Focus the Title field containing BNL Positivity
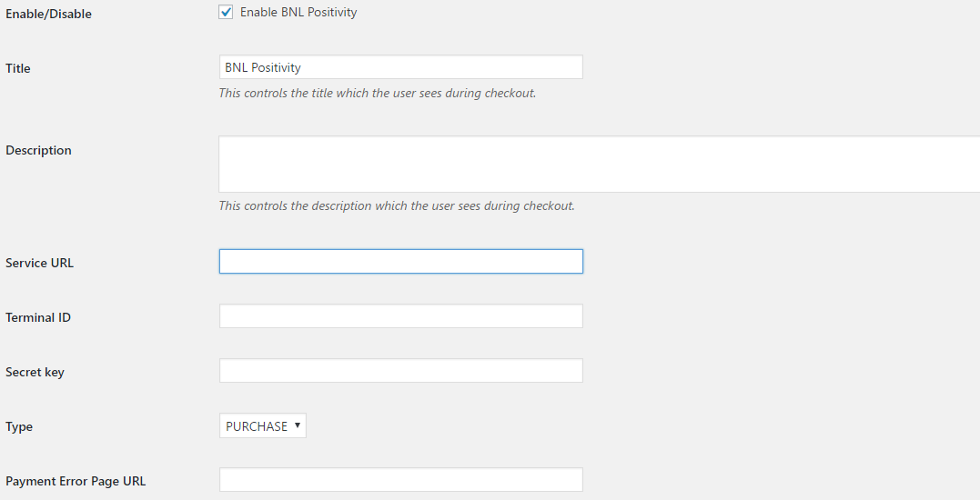 click(x=400, y=66)
